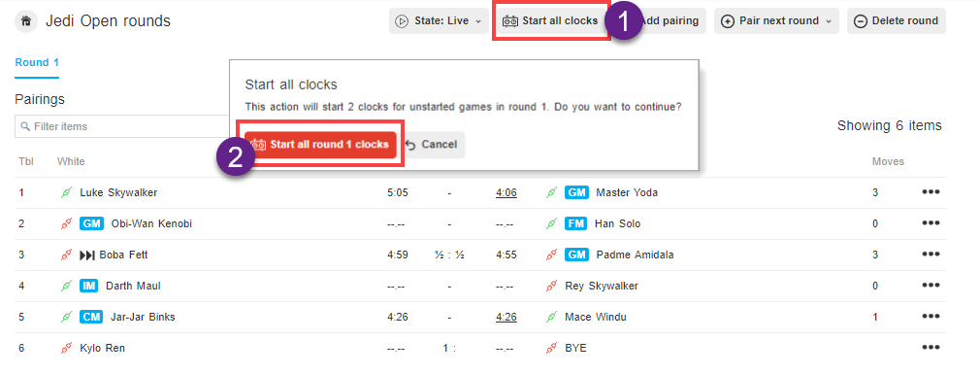The width and height of the screenshot is (980, 374).
Task: Click the Start all clocks toolbar button
Action: point(550,21)
